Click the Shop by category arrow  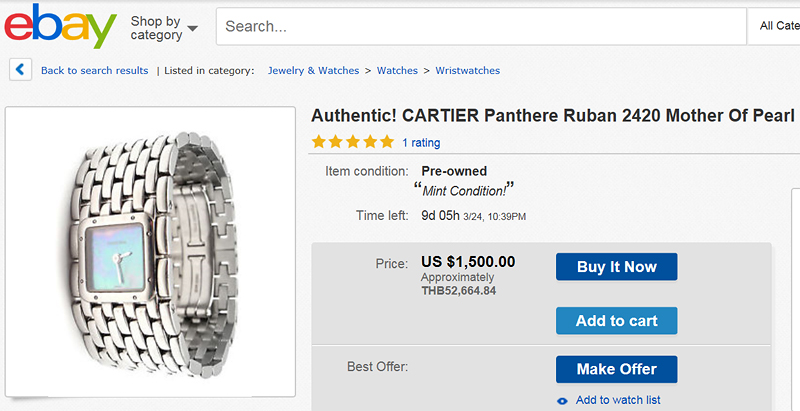point(192,29)
